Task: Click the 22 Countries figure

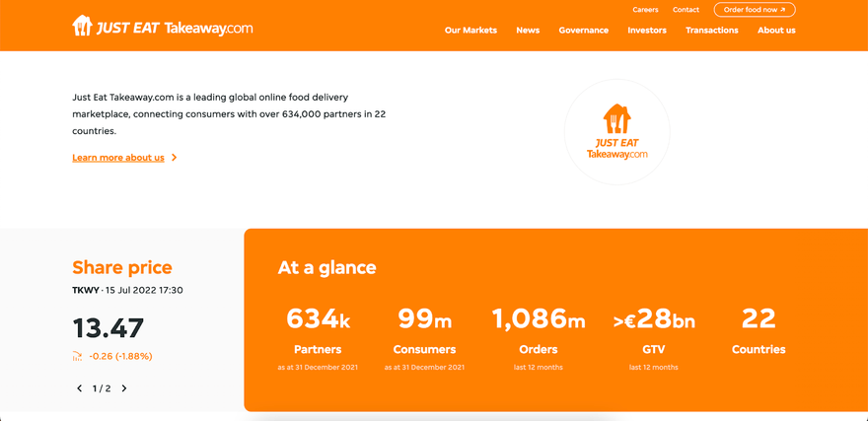Action: pyautogui.click(x=759, y=318)
